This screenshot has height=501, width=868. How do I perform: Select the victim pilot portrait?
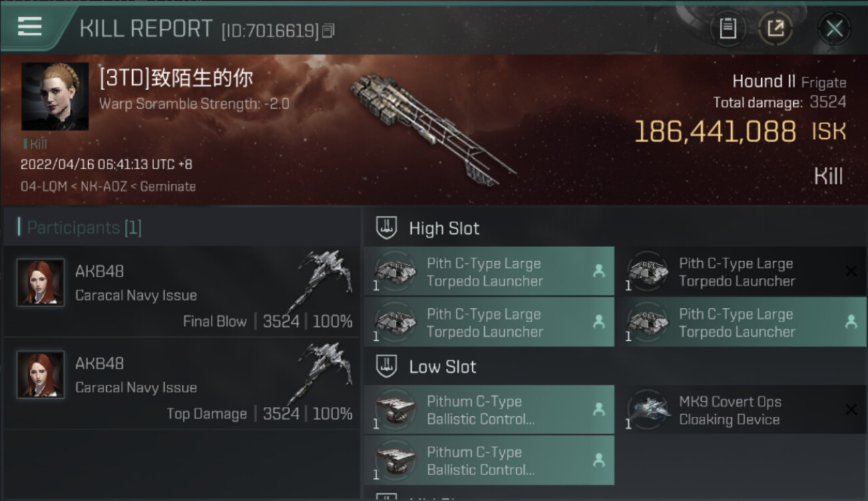click(55, 97)
